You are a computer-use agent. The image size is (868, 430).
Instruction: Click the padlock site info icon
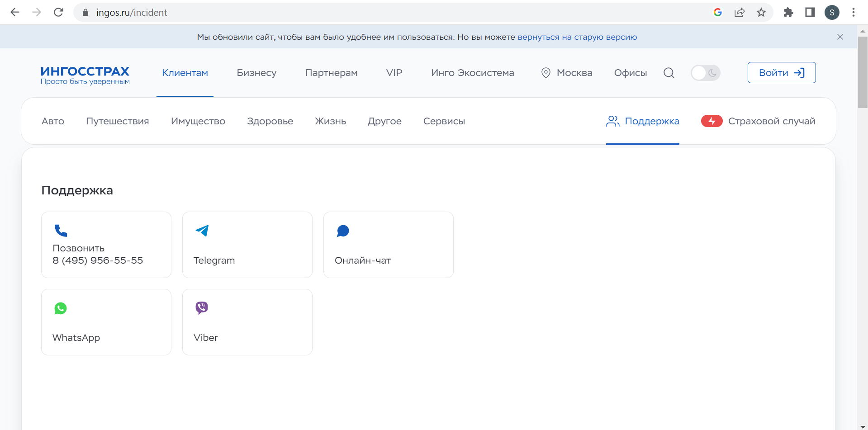point(85,13)
